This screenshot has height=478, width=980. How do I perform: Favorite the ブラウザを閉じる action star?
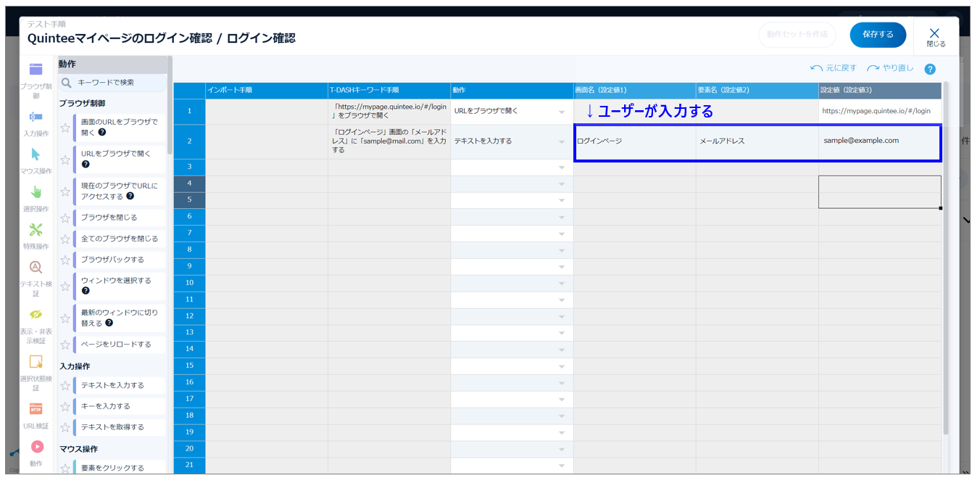tap(65, 218)
